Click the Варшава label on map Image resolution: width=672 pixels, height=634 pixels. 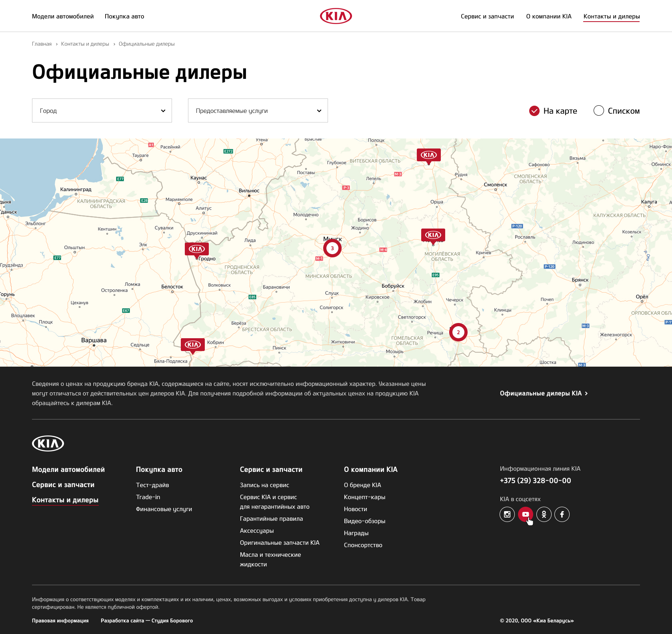[x=94, y=340]
